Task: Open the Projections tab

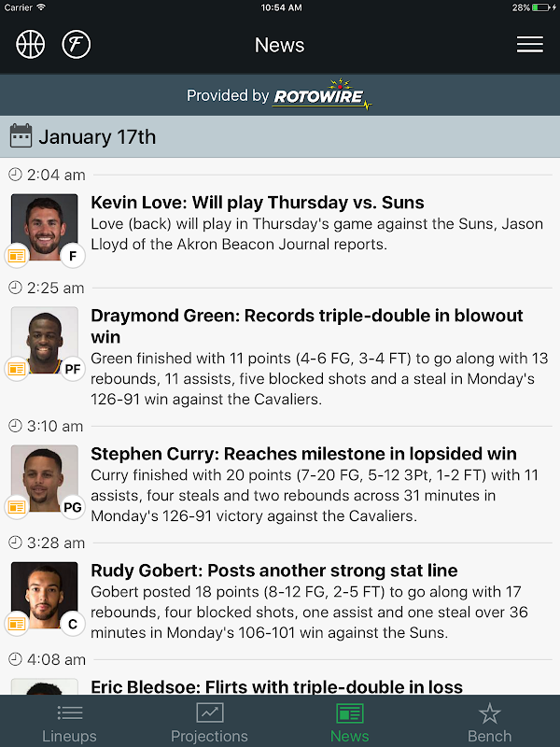Action: pos(209,723)
